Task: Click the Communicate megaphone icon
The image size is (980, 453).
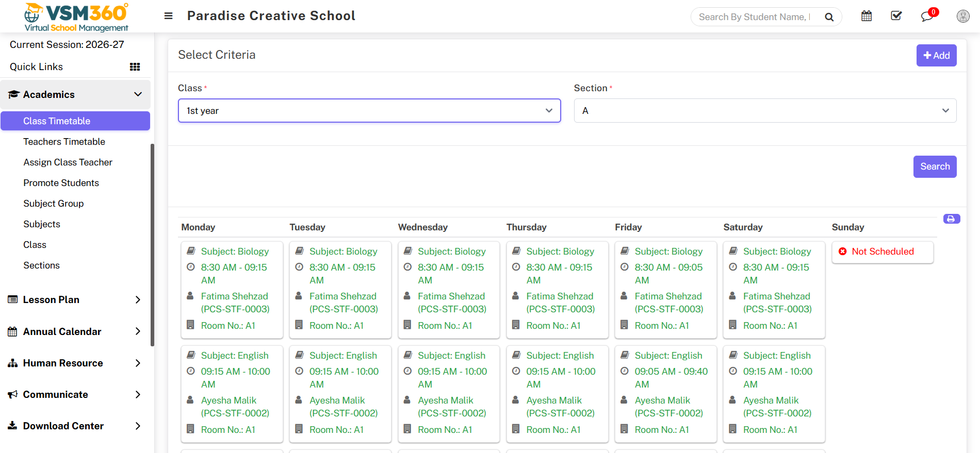Action: tap(13, 394)
